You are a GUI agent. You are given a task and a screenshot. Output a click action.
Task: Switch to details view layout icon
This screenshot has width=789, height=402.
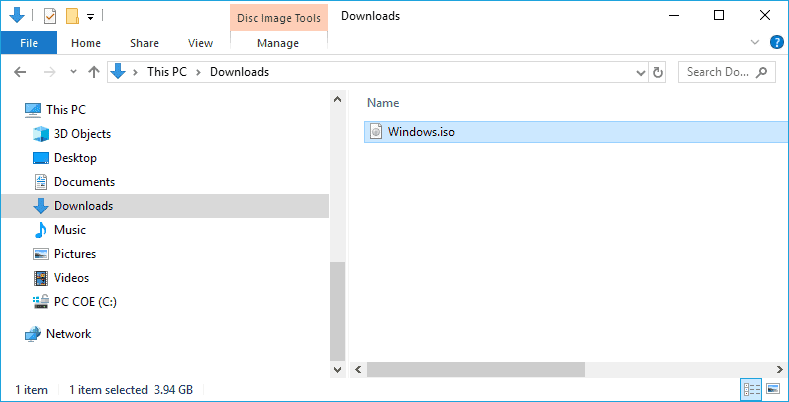751,389
